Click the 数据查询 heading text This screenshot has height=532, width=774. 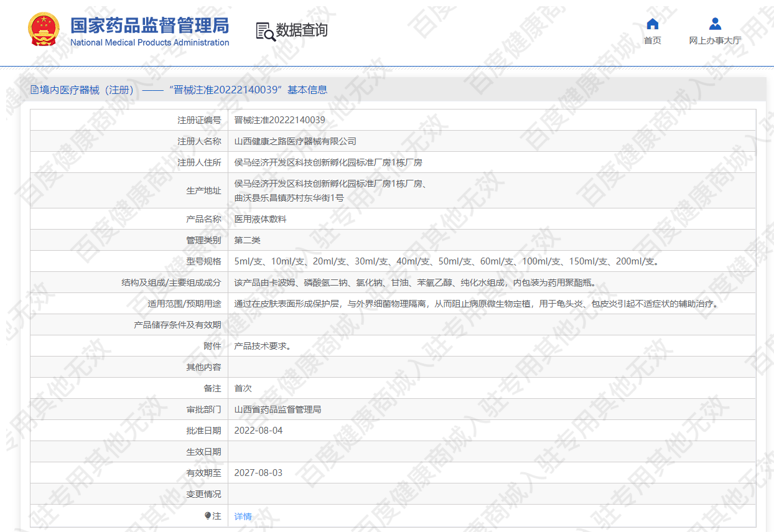[x=302, y=30]
